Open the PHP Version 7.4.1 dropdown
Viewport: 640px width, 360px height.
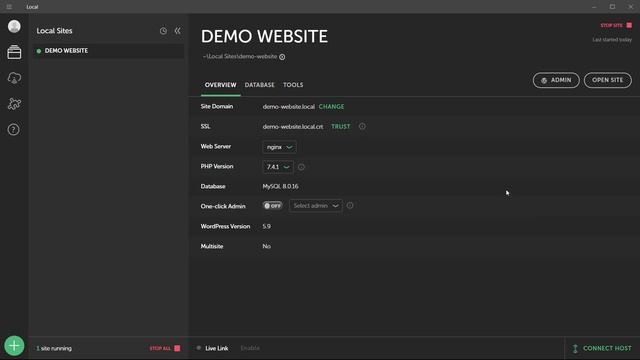278,167
